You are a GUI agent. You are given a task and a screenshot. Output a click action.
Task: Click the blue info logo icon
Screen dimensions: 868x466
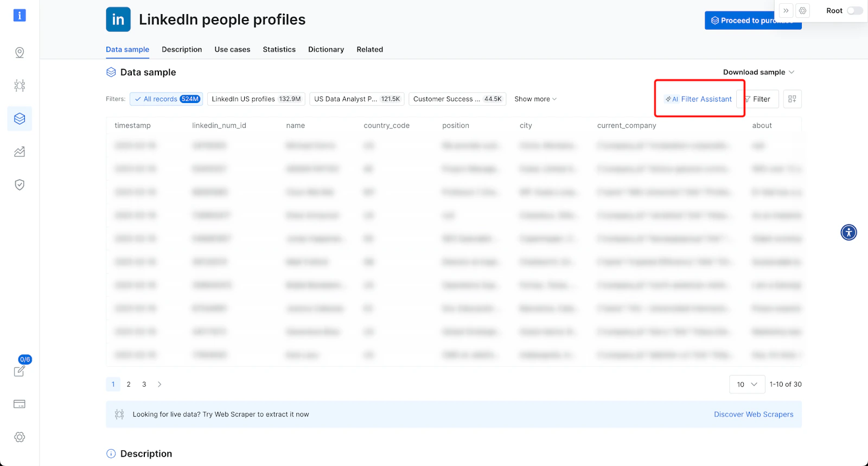(20, 15)
